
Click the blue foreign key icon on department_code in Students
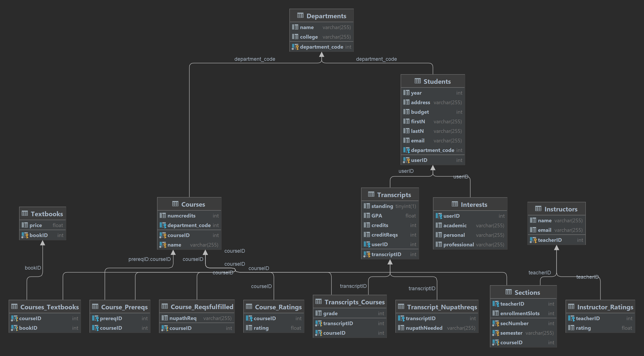tap(407, 150)
